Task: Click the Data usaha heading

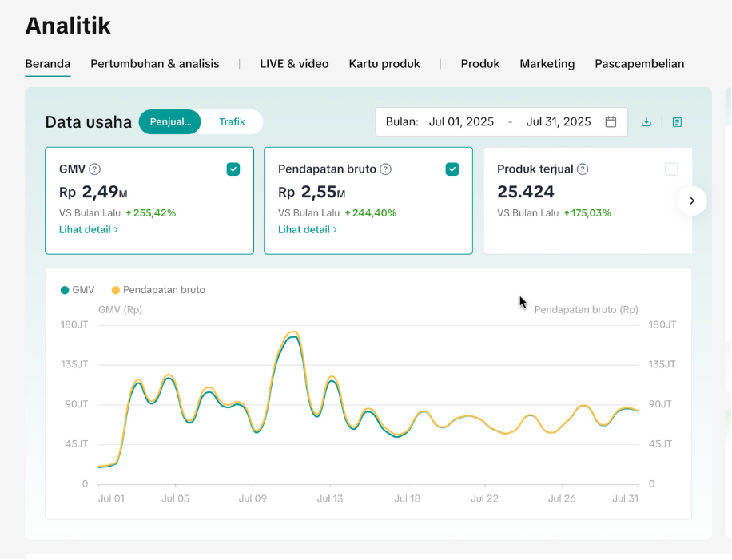Action: click(x=88, y=121)
